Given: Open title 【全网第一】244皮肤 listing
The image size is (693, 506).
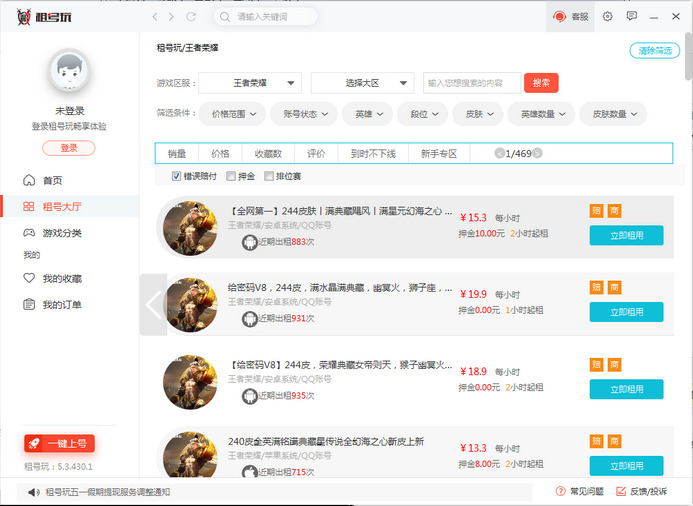Looking at the screenshot, I should [x=340, y=211].
